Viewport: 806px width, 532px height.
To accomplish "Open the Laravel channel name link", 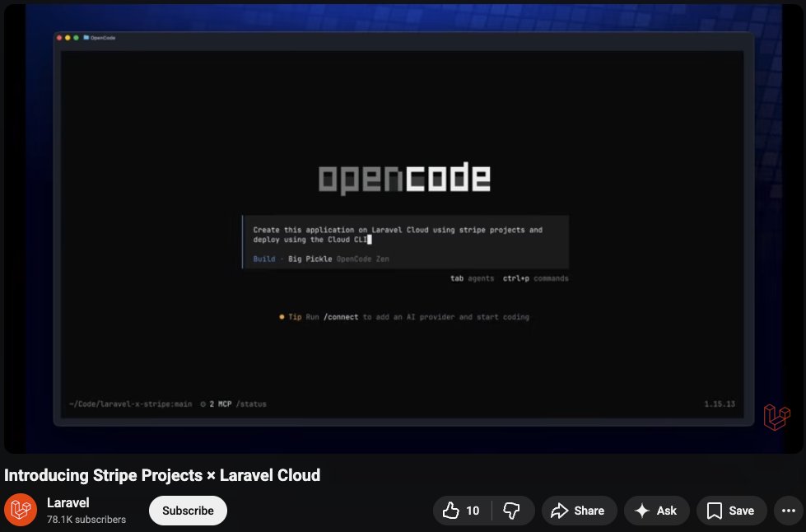I will point(68,502).
